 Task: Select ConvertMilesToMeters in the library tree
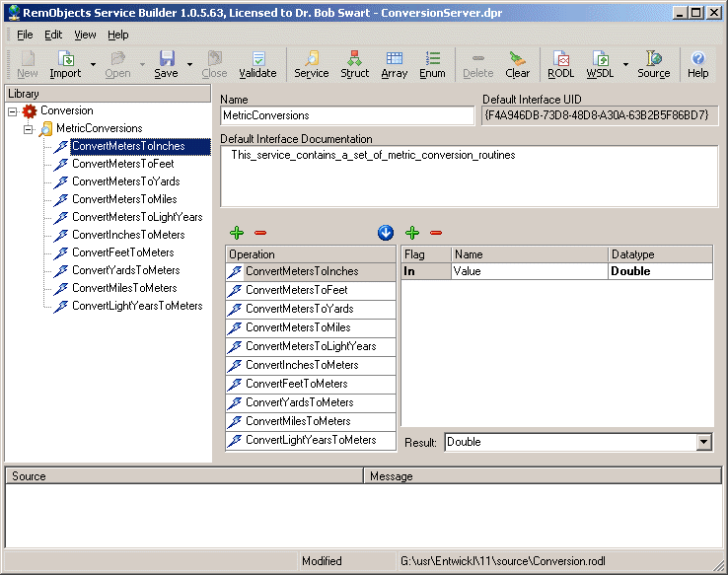point(124,288)
